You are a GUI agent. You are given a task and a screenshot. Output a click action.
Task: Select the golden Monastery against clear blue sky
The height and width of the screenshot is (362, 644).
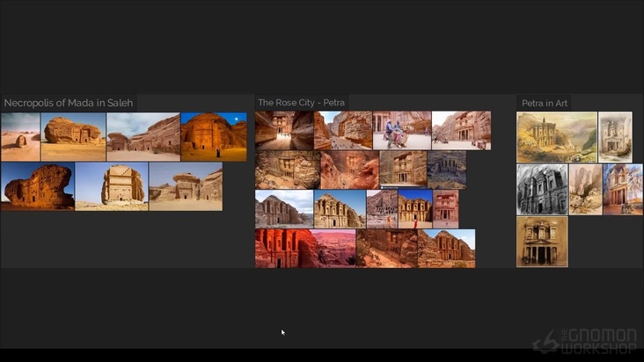coord(340,209)
